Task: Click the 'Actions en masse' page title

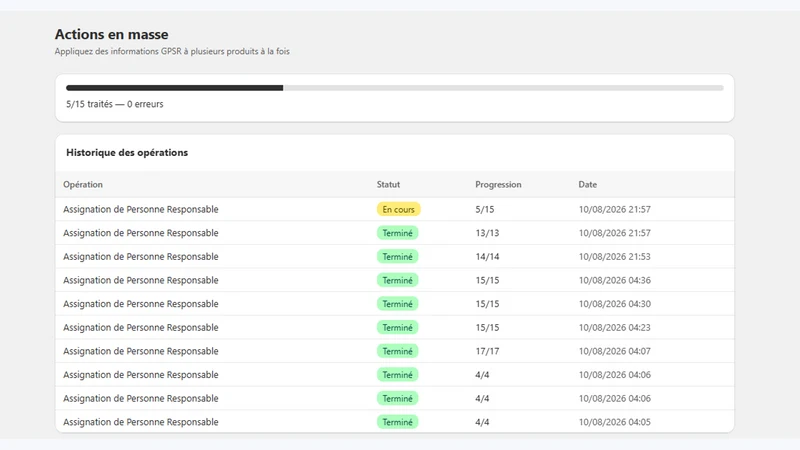Action: pos(111,34)
